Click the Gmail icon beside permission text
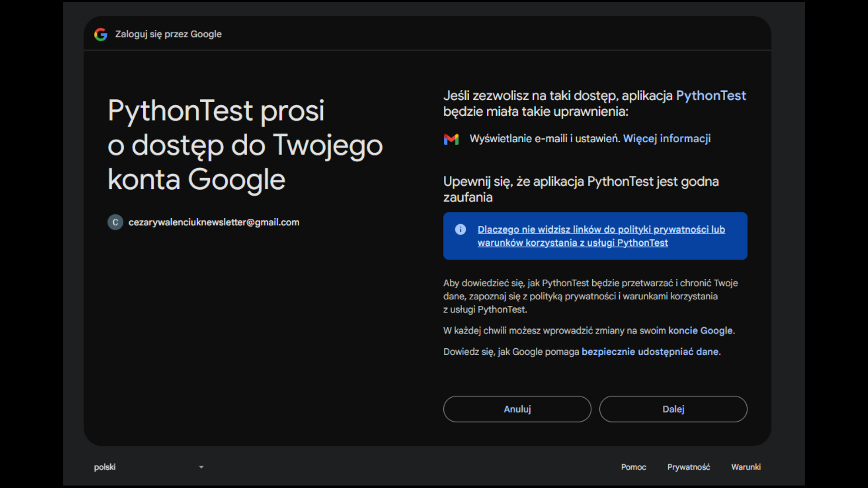 (x=451, y=139)
